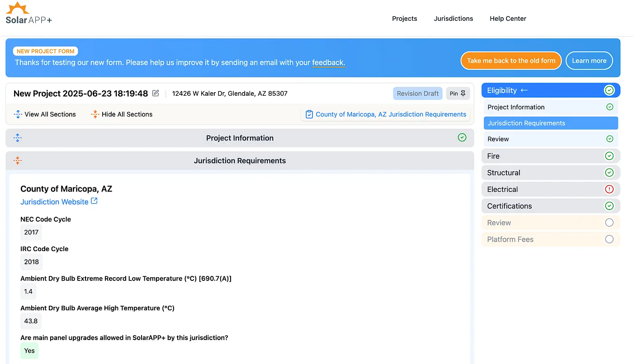Click View All Sections
The image size is (633, 364).
45,114
